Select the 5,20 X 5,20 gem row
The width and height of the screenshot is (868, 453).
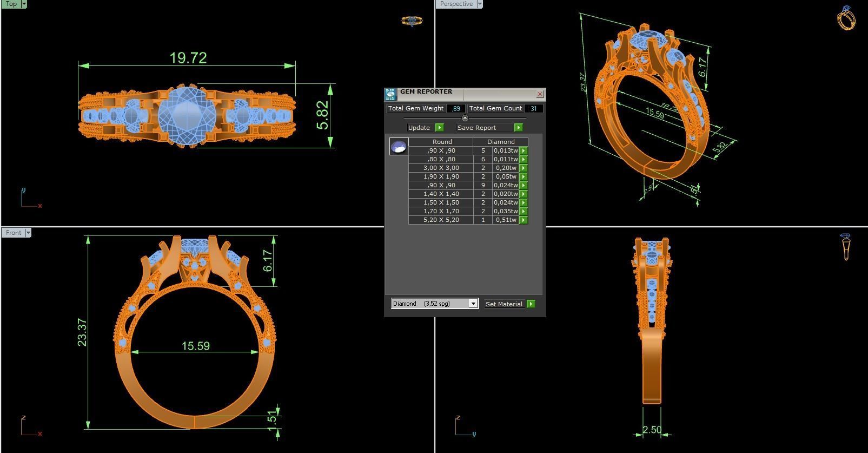[x=468, y=220]
